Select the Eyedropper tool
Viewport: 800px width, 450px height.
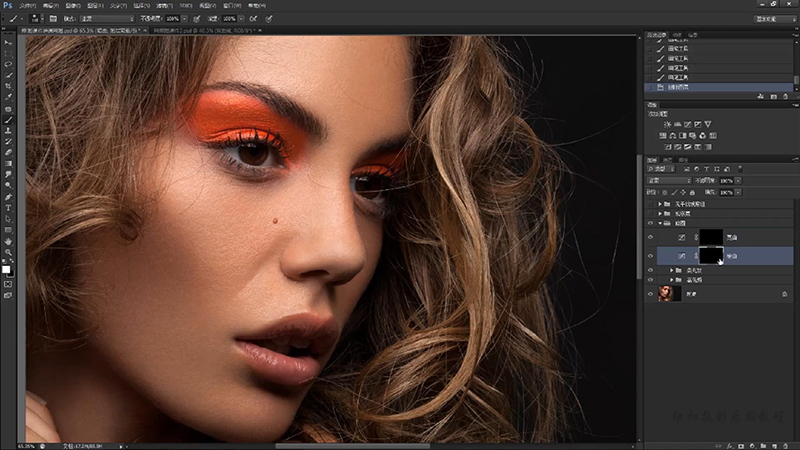tap(8, 97)
